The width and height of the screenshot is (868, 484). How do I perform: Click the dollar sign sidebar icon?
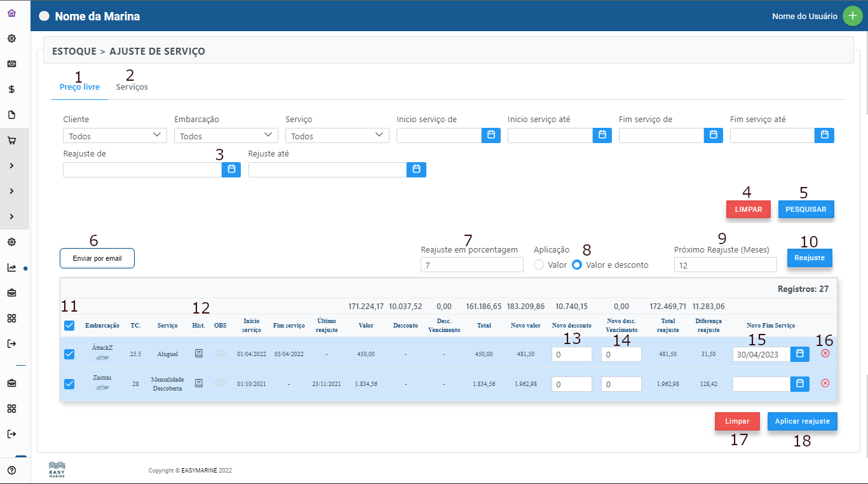(x=11, y=90)
